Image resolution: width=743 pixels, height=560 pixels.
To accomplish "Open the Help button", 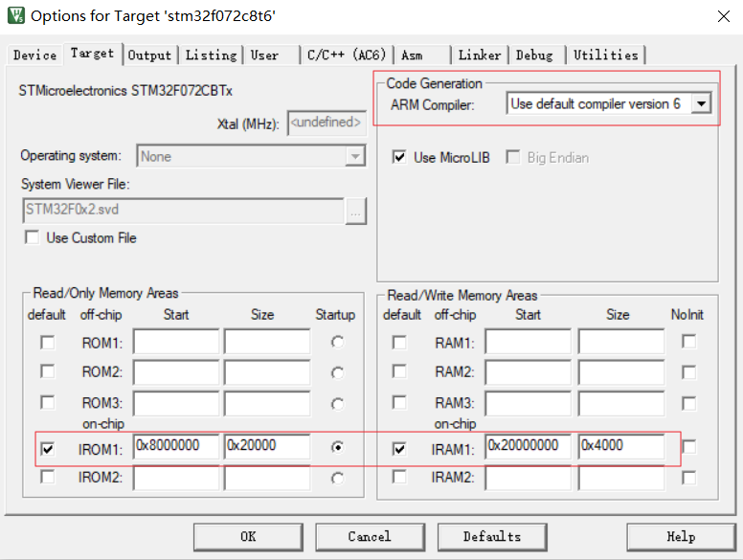I will click(x=681, y=537).
